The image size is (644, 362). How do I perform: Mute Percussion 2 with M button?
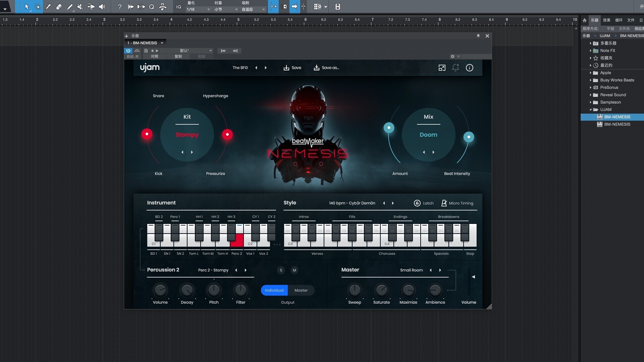point(294,270)
